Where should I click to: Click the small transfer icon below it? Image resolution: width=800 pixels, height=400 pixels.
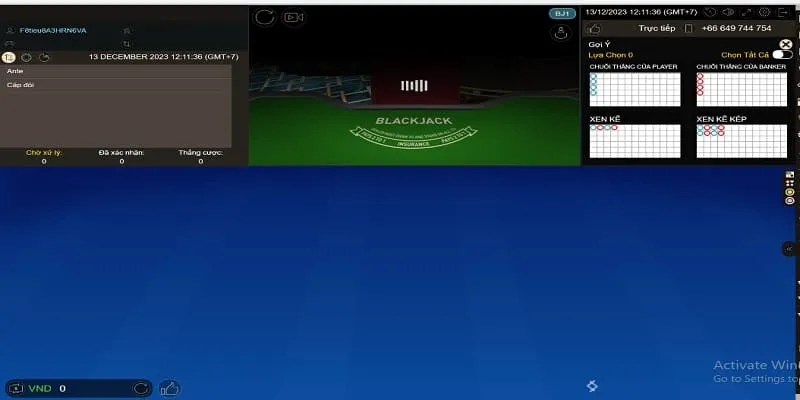click(x=127, y=44)
